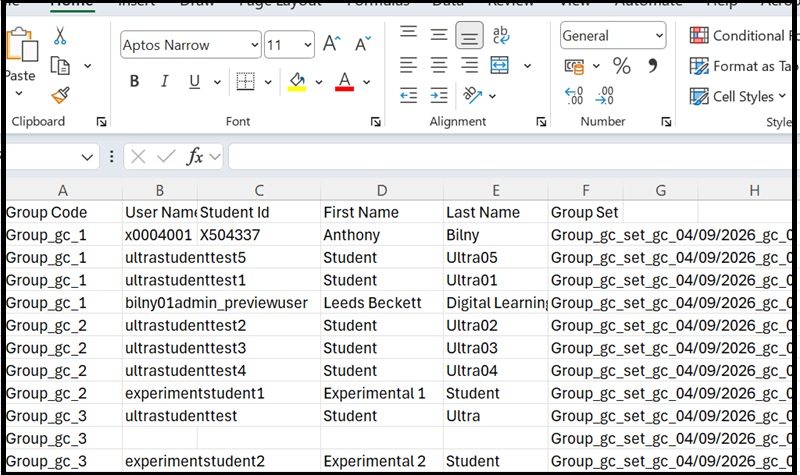Center text horizontally
This screenshot has width=800, height=475.
[x=439, y=65]
